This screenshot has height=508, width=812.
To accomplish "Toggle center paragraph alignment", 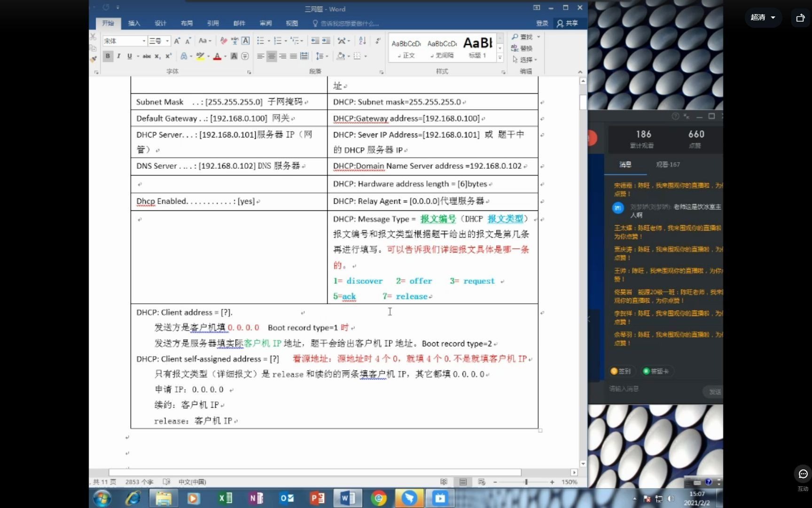I will 272,56.
